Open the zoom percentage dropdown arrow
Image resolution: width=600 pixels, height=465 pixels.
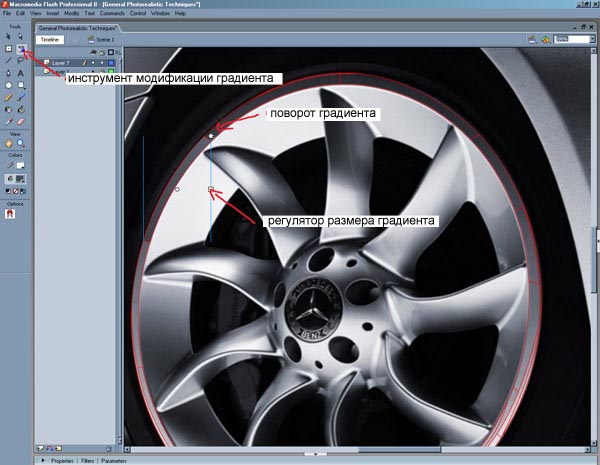[592, 39]
